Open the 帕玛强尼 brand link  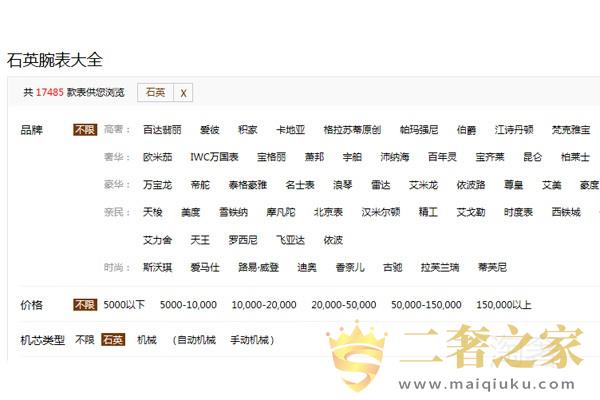click(419, 130)
